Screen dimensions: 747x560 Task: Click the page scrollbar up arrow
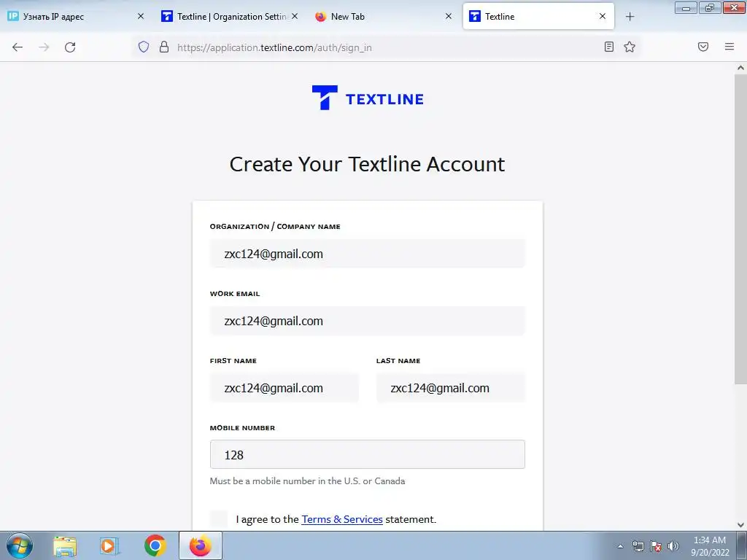click(x=740, y=68)
